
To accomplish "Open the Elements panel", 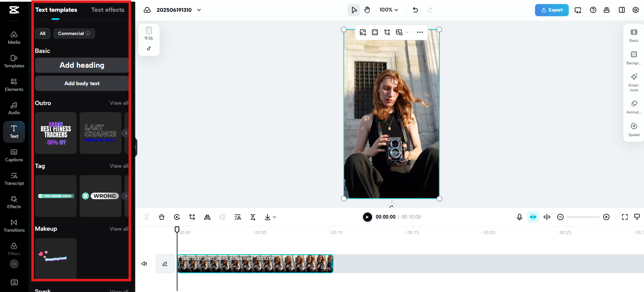I will (14, 85).
